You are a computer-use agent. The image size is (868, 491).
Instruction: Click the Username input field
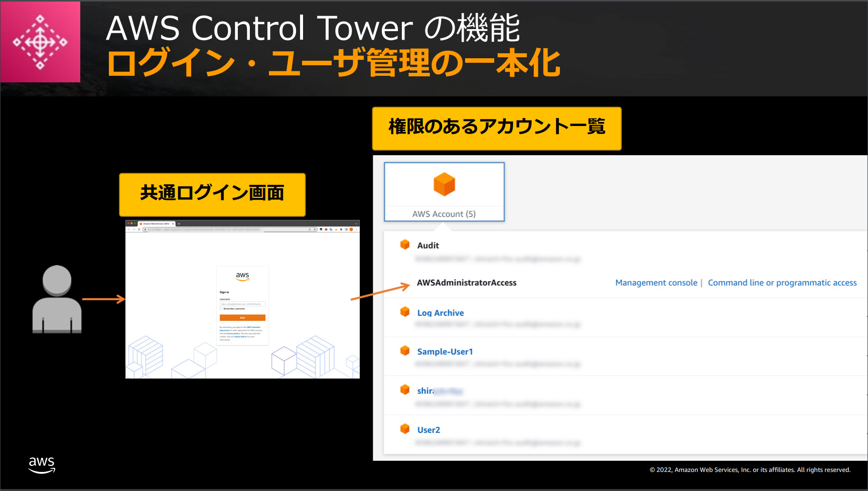click(x=242, y=304)
